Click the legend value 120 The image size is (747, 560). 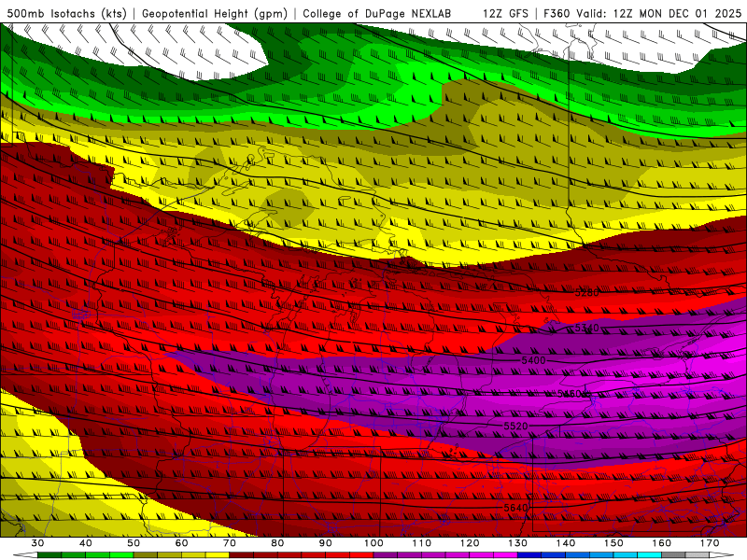click(470, 543)
